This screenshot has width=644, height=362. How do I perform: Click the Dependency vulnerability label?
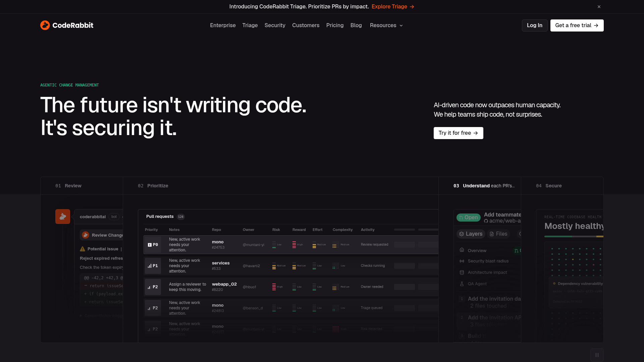580,284
